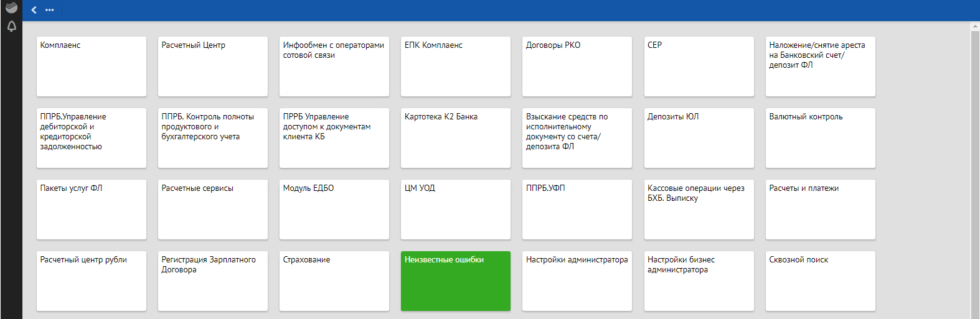Open the Модуль ЕДБО tile

(x=334, y=210)
